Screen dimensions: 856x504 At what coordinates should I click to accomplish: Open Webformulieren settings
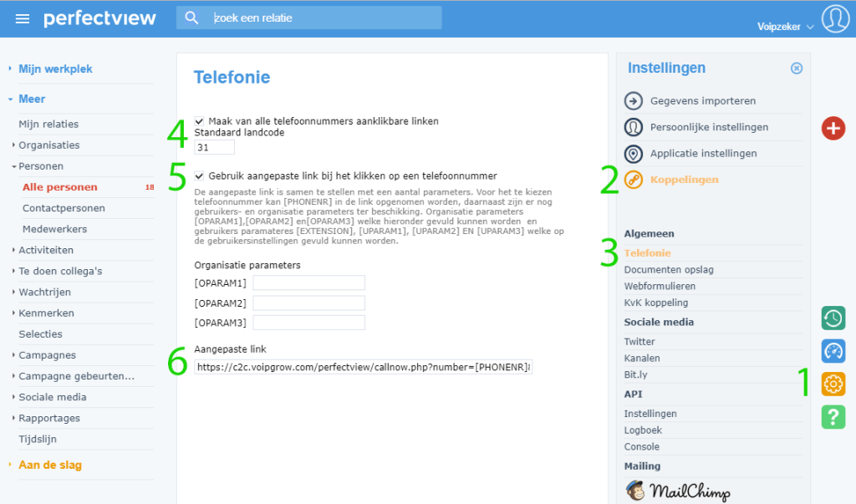660,286
